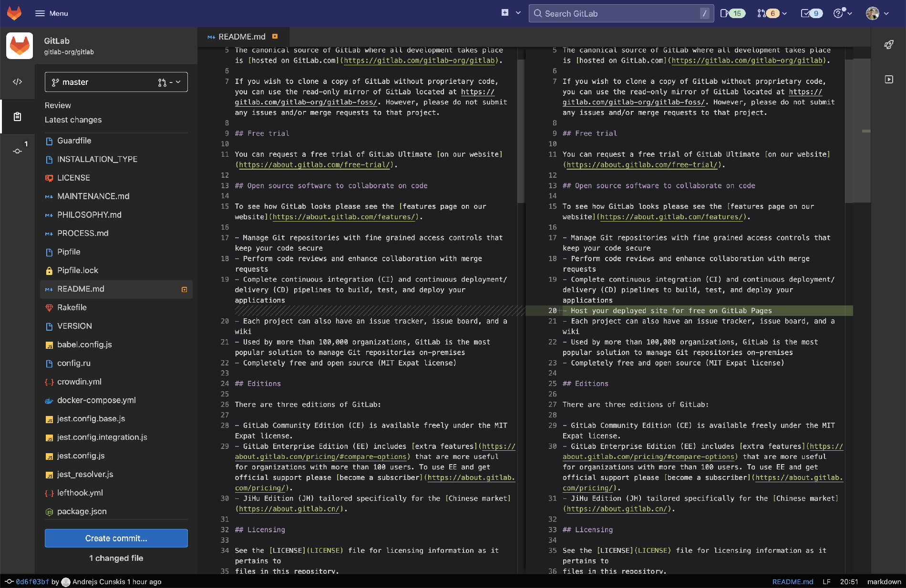The width and height of the screenshot is (906, 588).
Task: Select the Review heading in sidebar
Action: coord(58,105)
